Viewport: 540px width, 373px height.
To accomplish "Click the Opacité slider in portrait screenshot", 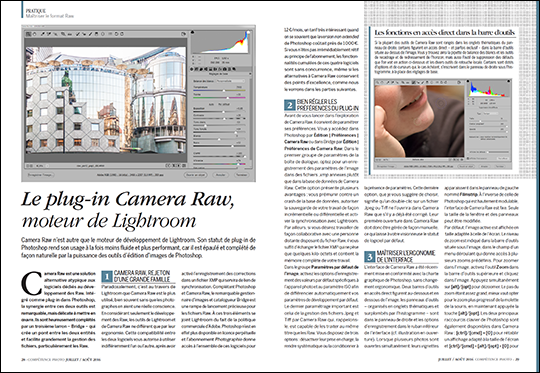I will pos(488,132).
